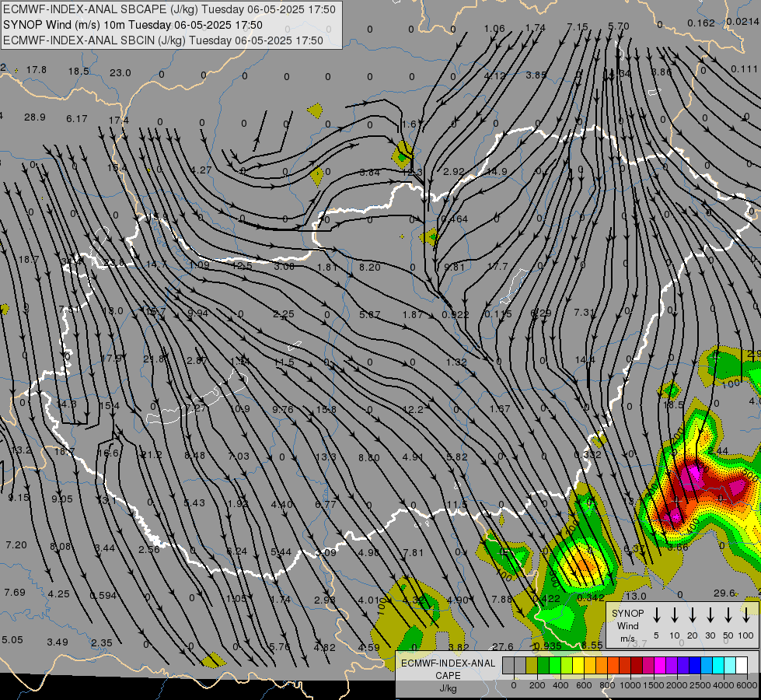Image resolution: width=761 pixels, height=700 pixels.
Task: Click the 6000 tick on CAPE scale
Action: (x=747, y=685)
